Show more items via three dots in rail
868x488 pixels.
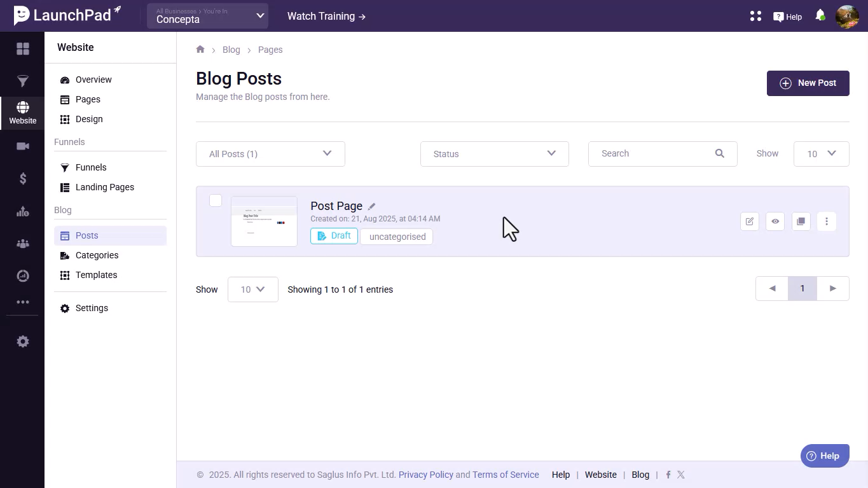23,302
